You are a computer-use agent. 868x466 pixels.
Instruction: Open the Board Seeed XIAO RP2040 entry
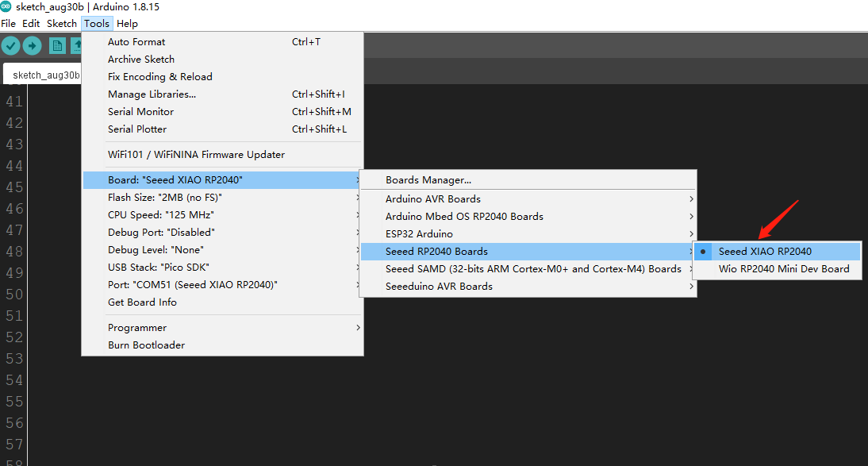[x=222, y=180]
